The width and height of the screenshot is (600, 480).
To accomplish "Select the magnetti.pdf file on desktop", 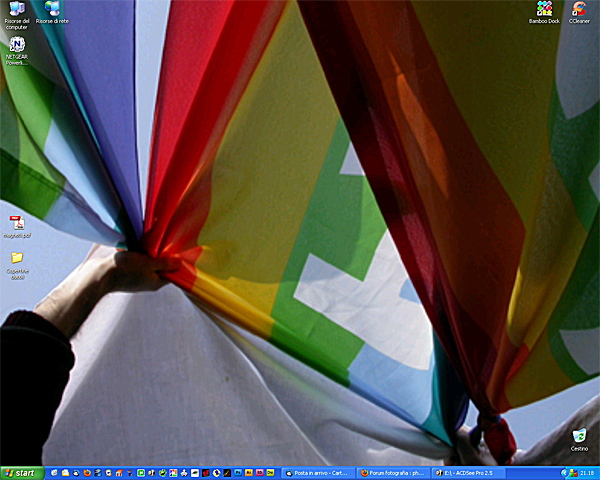I will [x=16, y=223].
